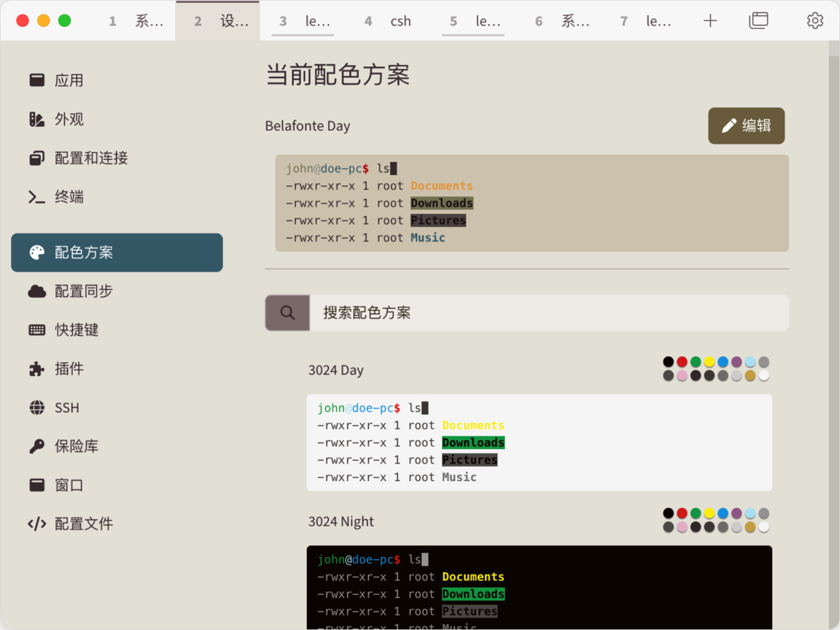Screen dimensions: 840x630
Task: Select the active tab 2 设…
Action: (218, 21)
